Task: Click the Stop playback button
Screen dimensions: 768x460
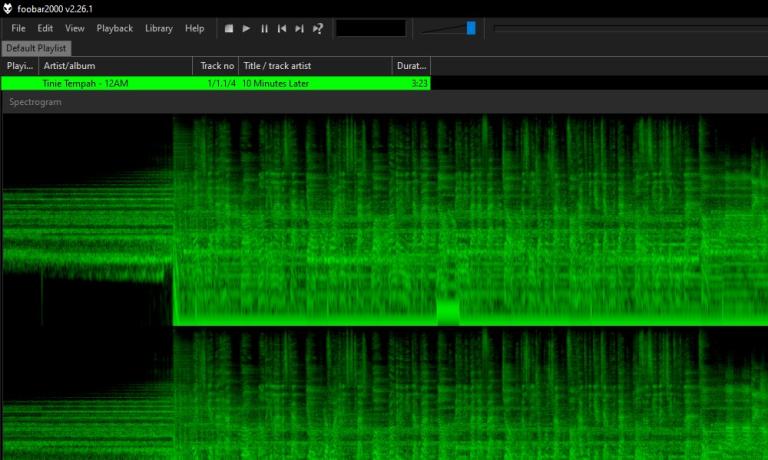Action: (229, 28)
